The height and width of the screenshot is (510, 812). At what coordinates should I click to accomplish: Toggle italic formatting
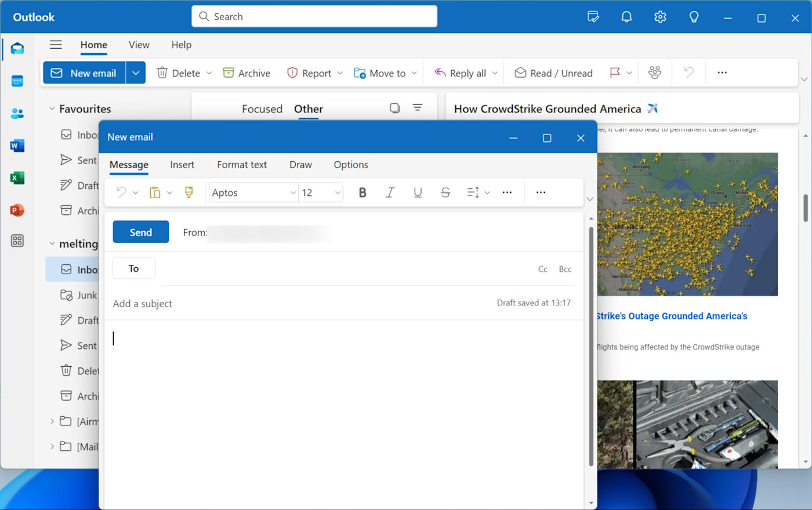pyautogui.click(x=390, y=192)
